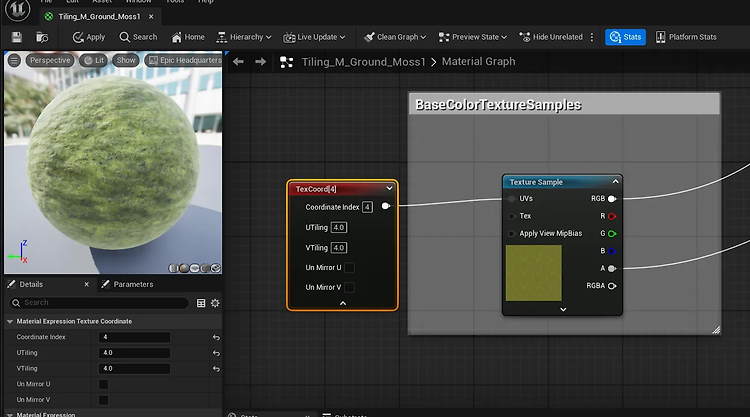
Task: Click the graph breadcrumb icon
Action: click(287, 62)
